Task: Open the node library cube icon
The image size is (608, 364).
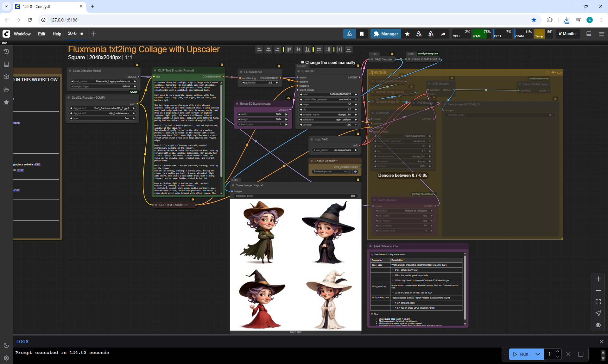Action: coord(6,77)
